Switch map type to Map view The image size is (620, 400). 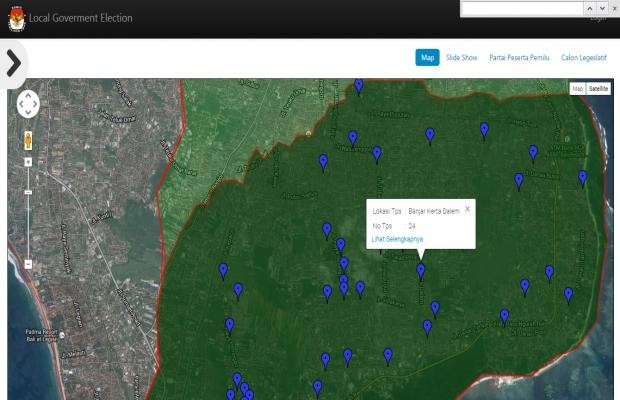(x=577, y=89)
